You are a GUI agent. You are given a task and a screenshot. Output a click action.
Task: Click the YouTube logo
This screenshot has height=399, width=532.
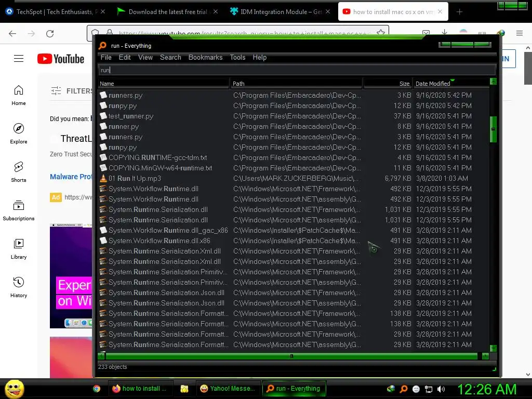(x=61, y=59)
